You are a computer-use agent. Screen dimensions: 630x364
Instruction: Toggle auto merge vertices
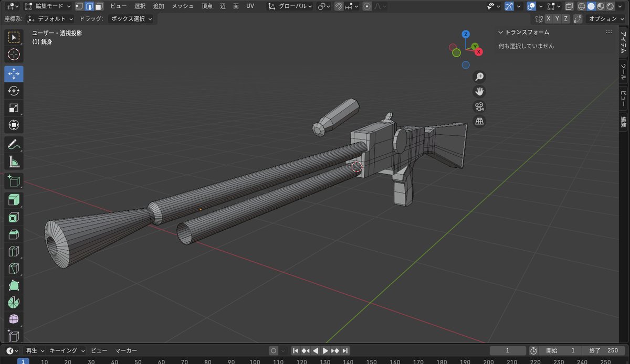(x=577, y=19)
